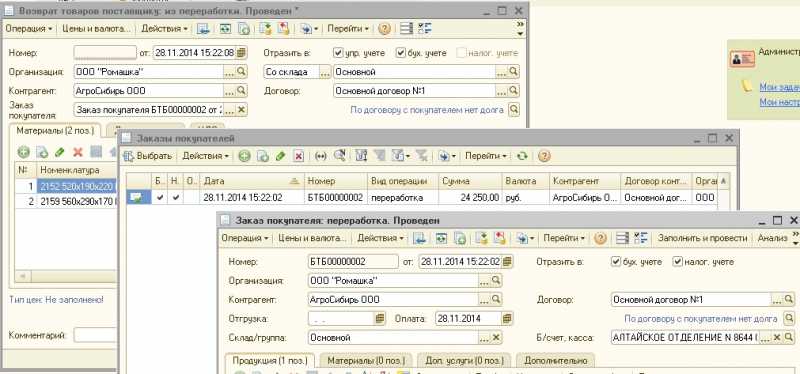Image resolution: width=800 pixels, height=374 pixels.
Task: Open Перейти menu in Возврат товаров window
Action: coord(348,29)
